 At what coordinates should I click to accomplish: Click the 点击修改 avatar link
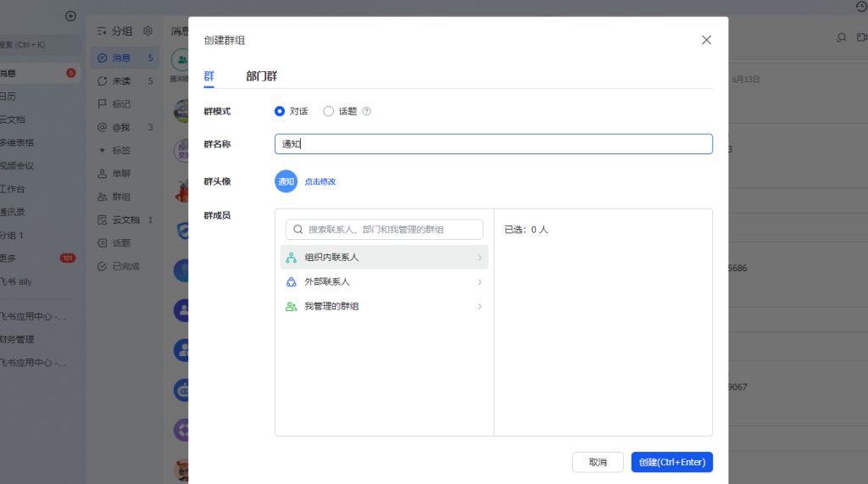coord(320,181)
